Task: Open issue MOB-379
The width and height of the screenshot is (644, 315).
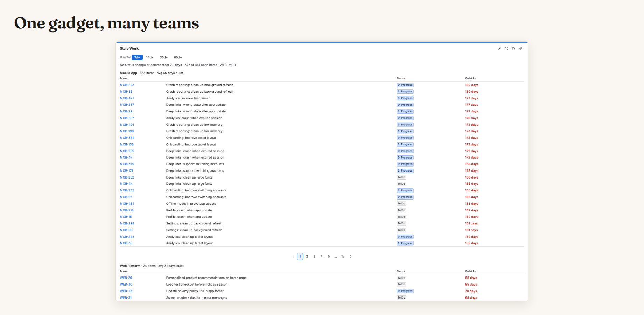Action: click(127, 164)
